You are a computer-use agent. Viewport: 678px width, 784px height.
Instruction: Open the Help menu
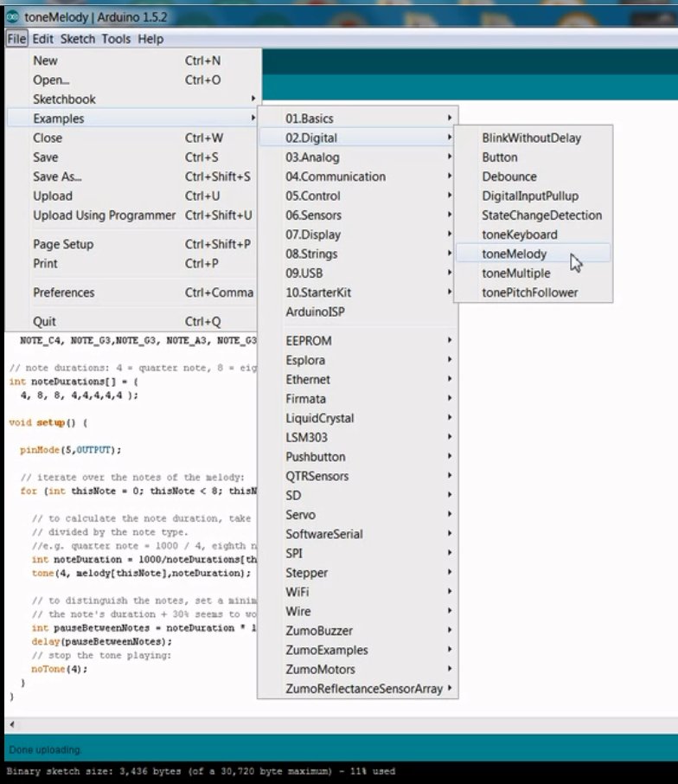coord(150,39)
